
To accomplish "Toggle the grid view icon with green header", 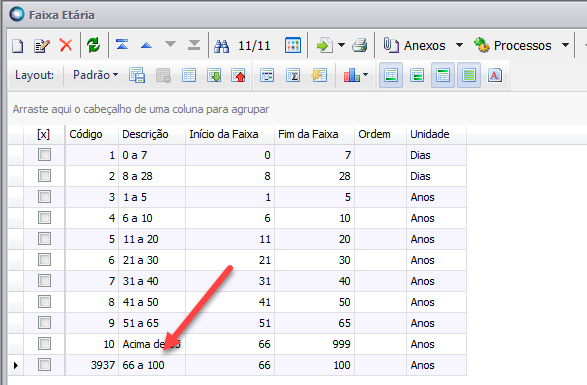I will [x=442, y=75].
